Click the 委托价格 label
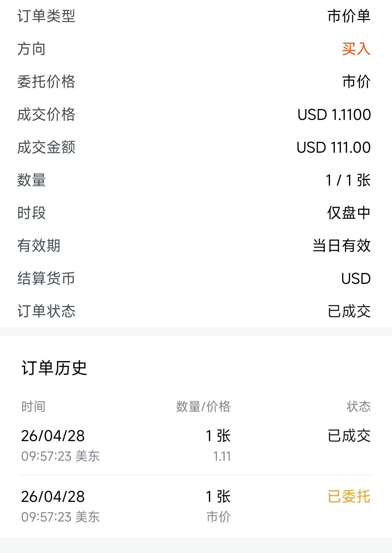This screenshot has width=392, height=553. tap(46, 82)
